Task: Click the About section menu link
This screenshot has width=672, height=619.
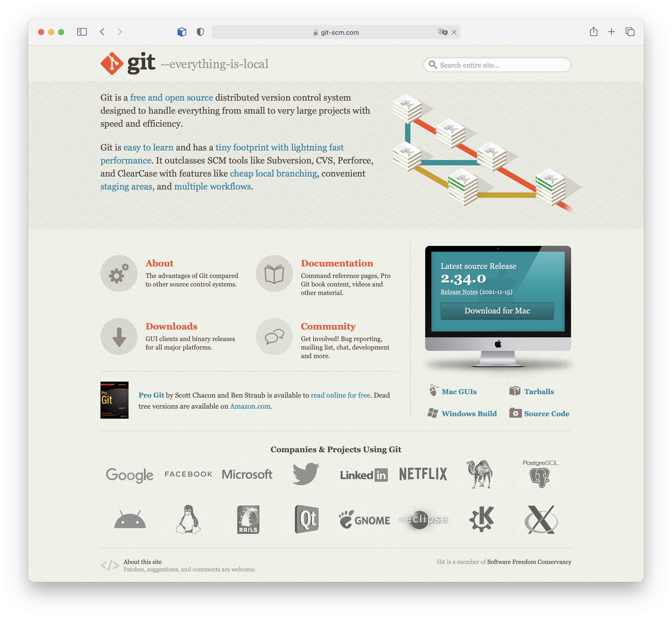Action: pyautogui.click(x=160, y=263)
